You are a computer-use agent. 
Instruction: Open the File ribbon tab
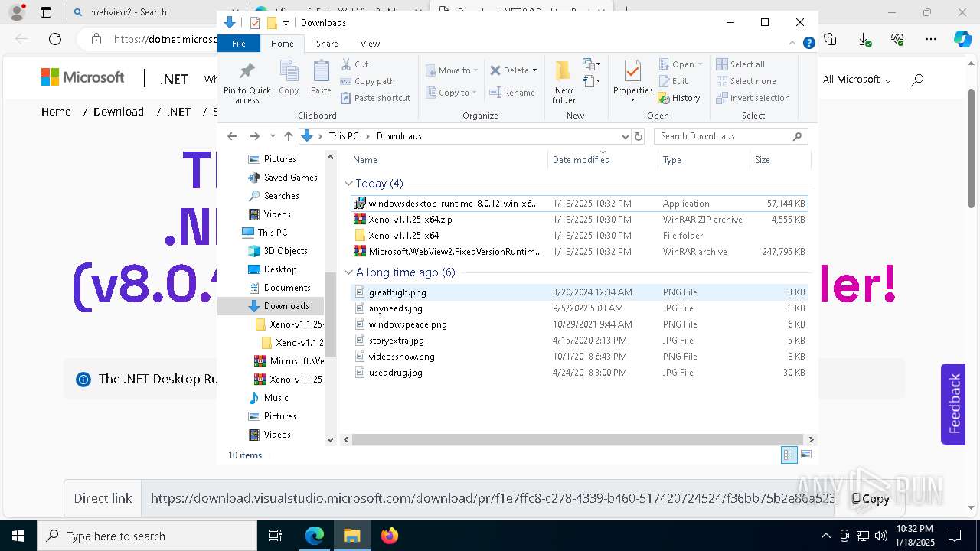[x=239, y=44]
